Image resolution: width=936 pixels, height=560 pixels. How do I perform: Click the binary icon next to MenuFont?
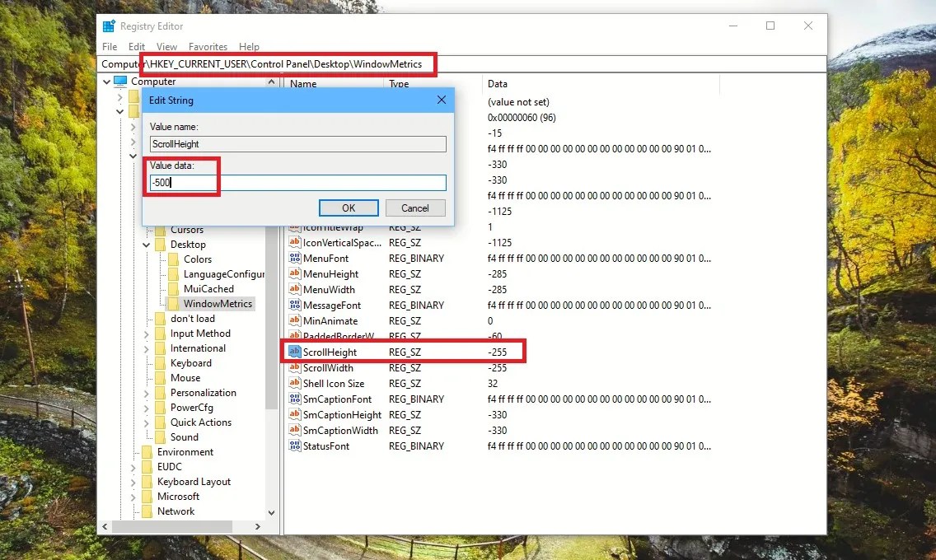tap(295, 258)
